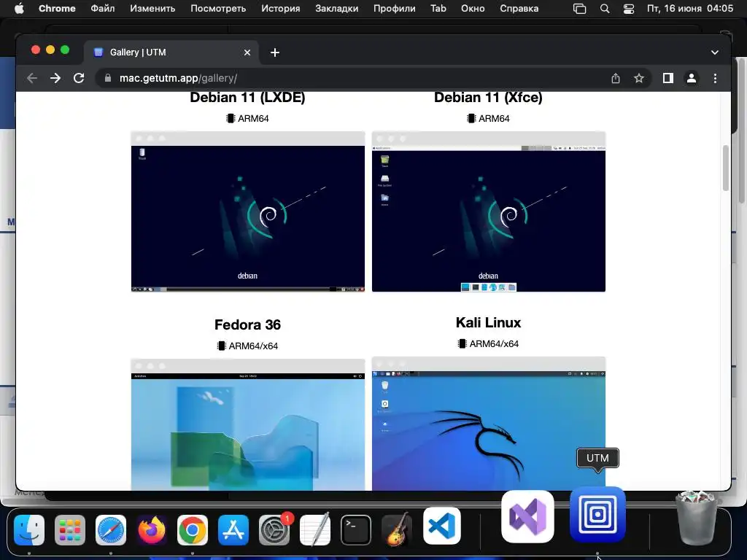
Task: Select the Gallery | UTM tab
Action: coord(171,52)
